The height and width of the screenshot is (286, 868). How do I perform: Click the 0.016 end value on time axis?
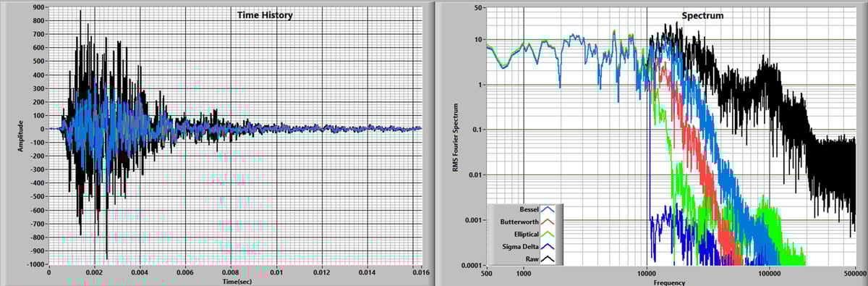click(421, 273)
